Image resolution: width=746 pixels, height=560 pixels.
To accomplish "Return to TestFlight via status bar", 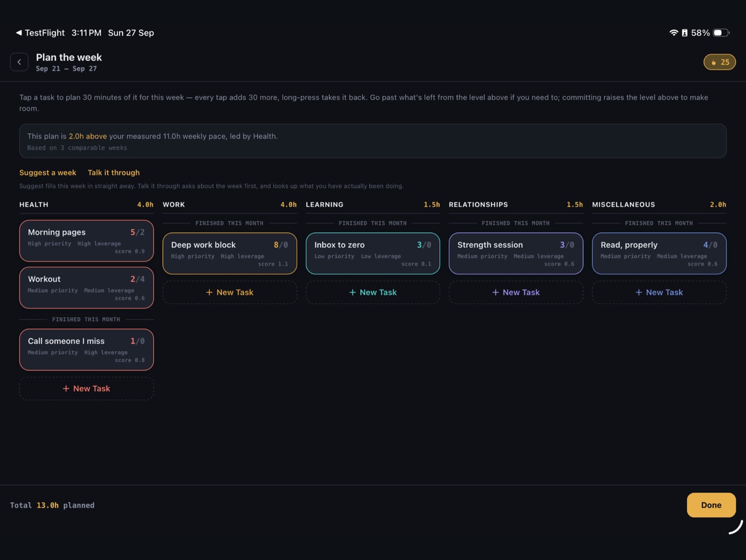I will click(40, 33).
